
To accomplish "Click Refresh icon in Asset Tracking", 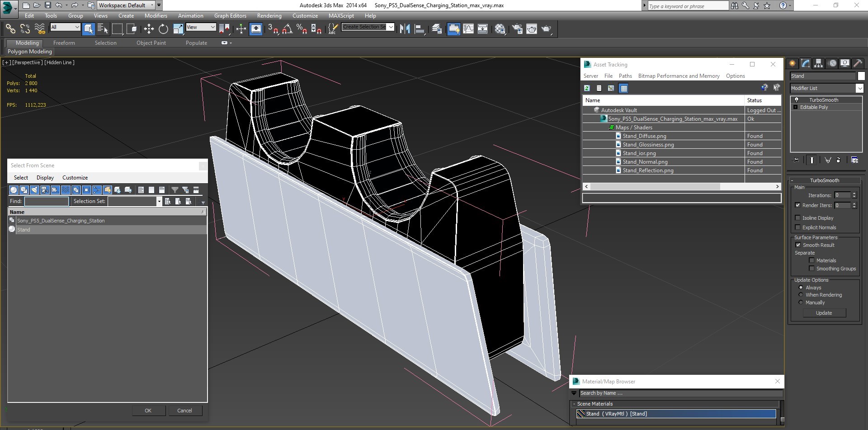I will tap(587, 88).
